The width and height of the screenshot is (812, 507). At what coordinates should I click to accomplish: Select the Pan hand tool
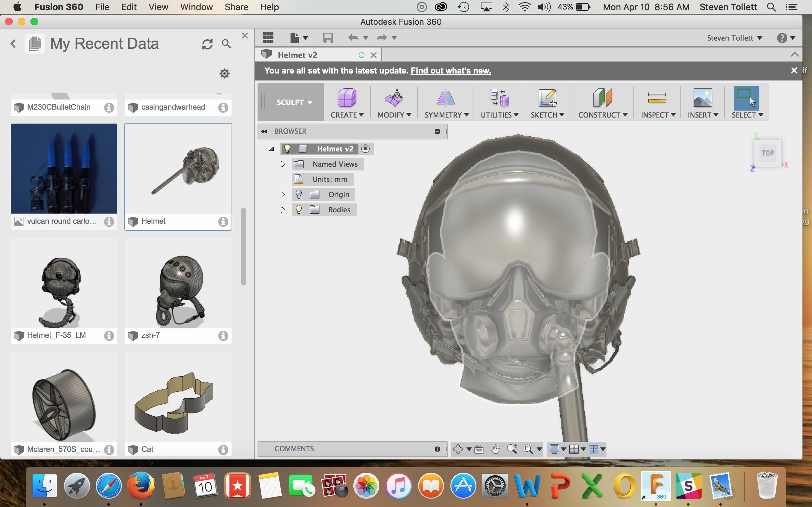pyautogui.click(x=495, y=449)
